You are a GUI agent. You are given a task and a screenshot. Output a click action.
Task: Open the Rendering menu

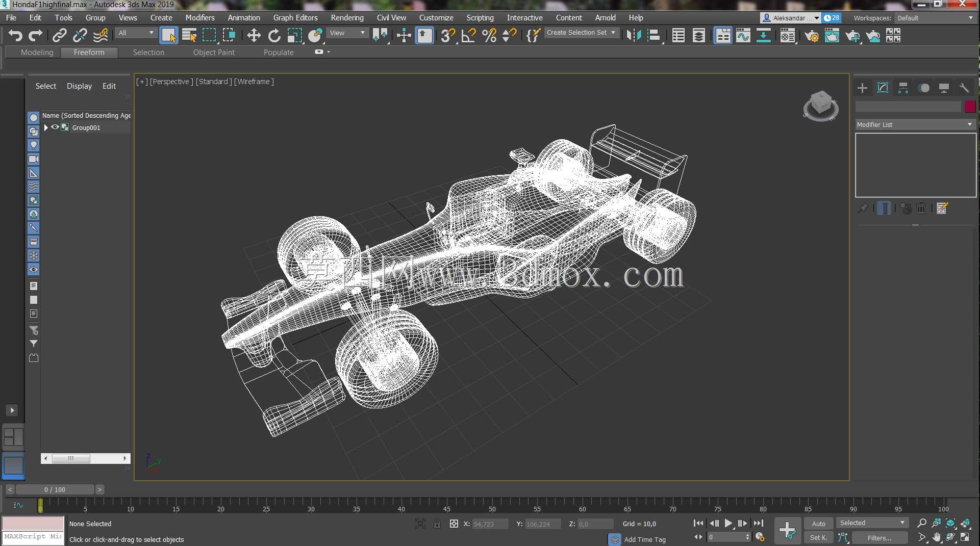click(347, 18)
